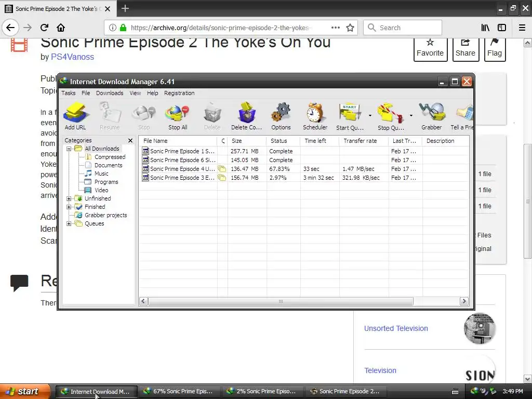This screenshot has height=399, width=532.
Task: Open the Grabber tool icon
Action: pos(432,116)
